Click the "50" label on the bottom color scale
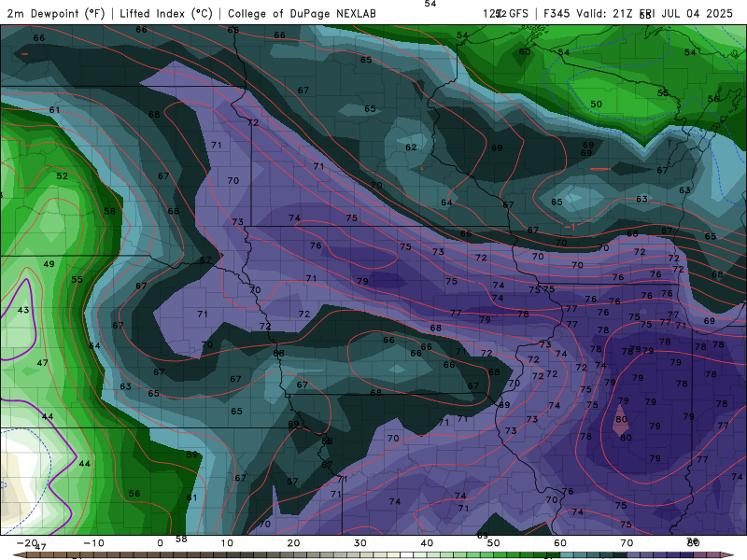Viewport: 747px width, 560px height. [x=494, y=543]
